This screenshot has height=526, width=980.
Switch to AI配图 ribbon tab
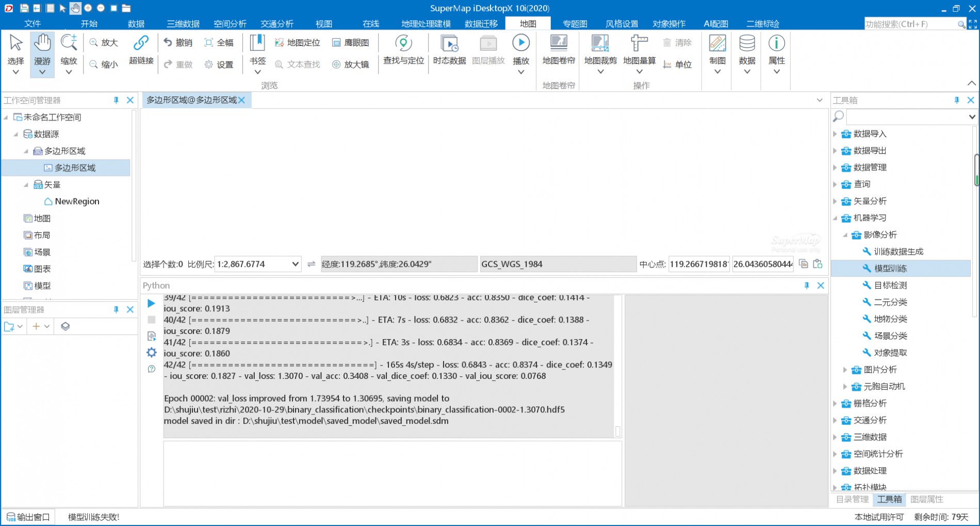coord(716,24)
